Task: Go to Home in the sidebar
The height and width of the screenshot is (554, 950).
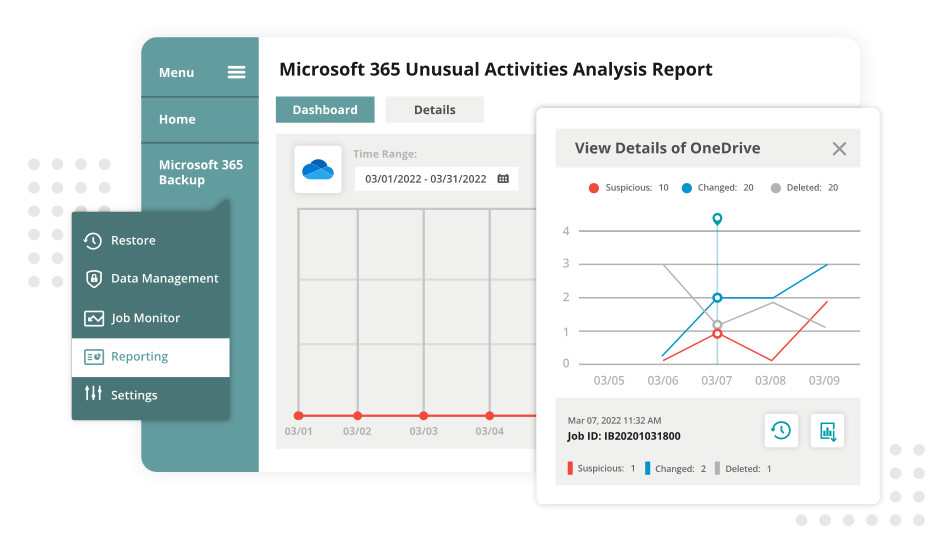Action: click(177, 119)
